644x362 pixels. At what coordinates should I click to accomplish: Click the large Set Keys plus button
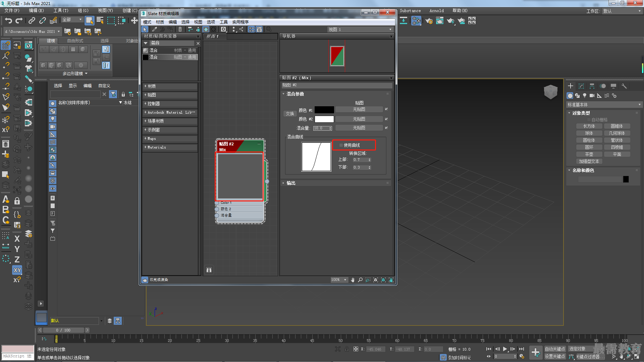click(x=535, y=352)
